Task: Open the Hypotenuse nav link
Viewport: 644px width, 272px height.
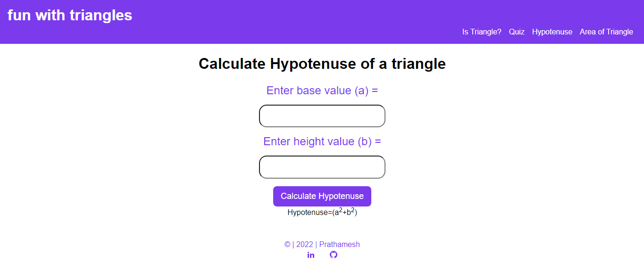Action: click(552, 32)
